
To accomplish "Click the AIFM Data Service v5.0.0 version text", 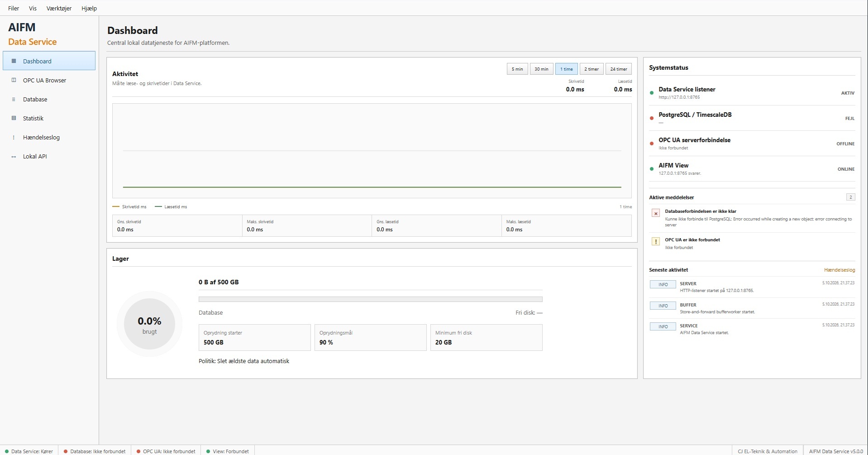I will click(x=836, y=451).
